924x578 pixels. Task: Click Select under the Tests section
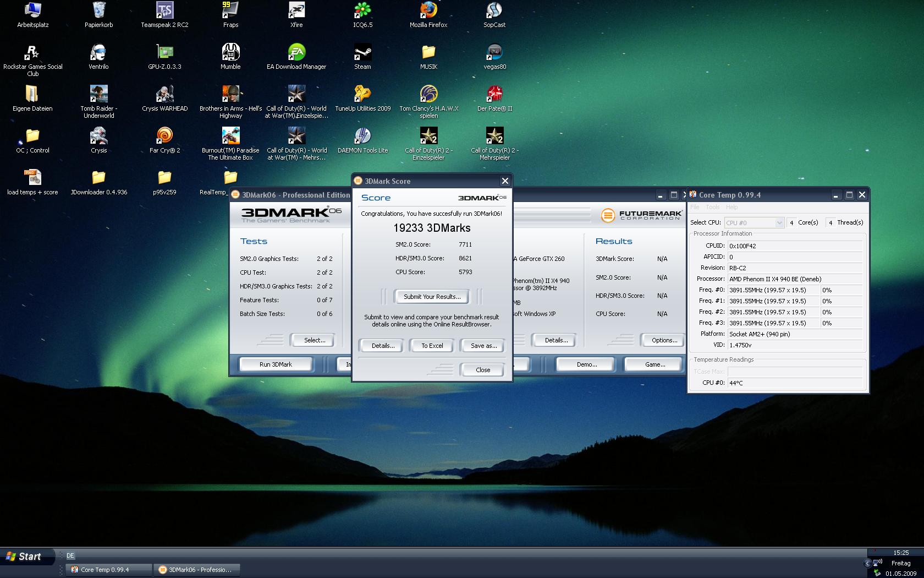point(315,340)
